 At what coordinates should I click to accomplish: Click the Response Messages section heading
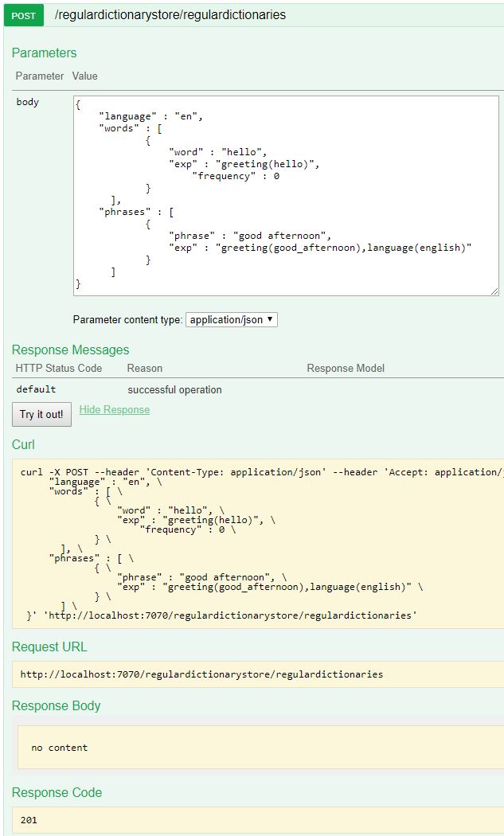point(70,350)
